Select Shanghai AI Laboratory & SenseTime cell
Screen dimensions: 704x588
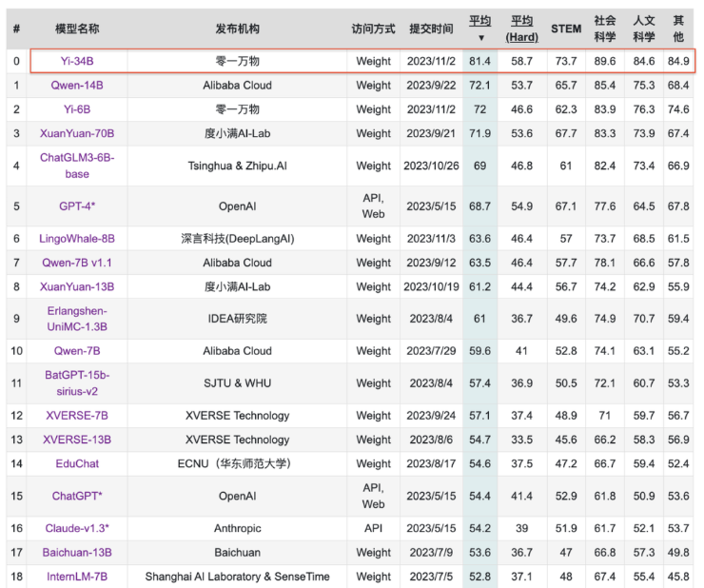click(x=237, y=577)
